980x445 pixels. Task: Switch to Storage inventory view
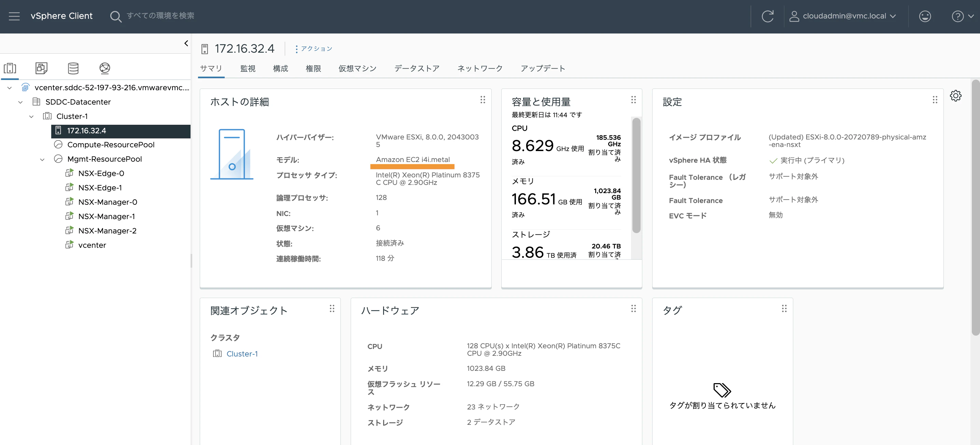tap(73, 68)
